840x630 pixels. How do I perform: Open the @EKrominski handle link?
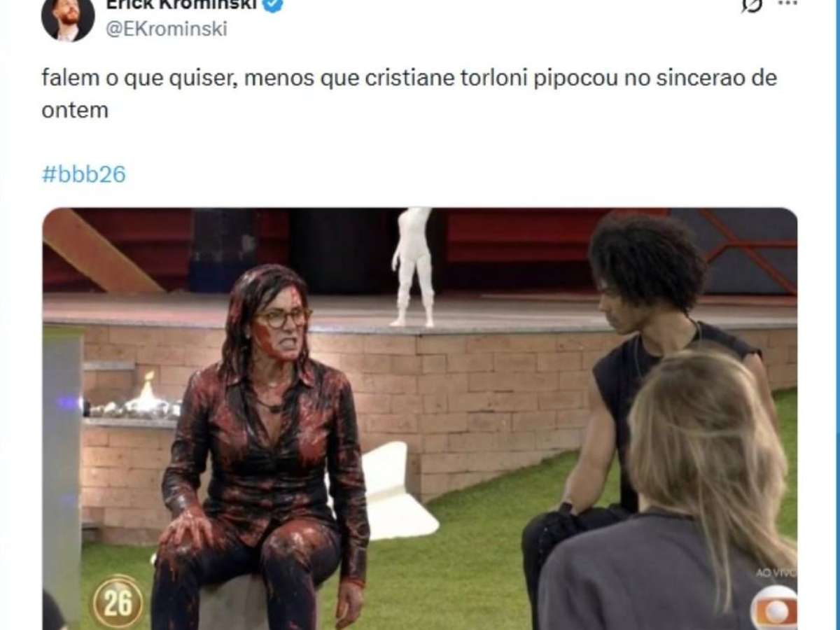pyautogui.click(x=166, y=29)
